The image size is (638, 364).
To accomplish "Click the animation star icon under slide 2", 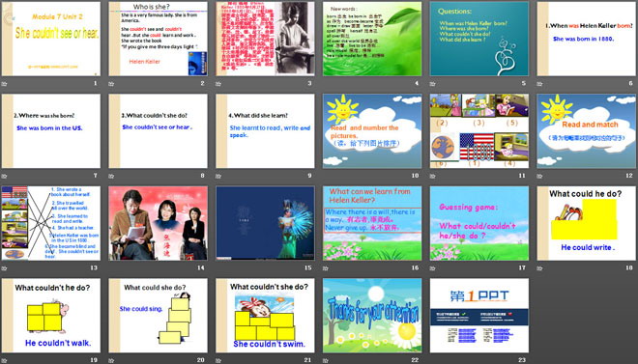I will click(111, 84).
